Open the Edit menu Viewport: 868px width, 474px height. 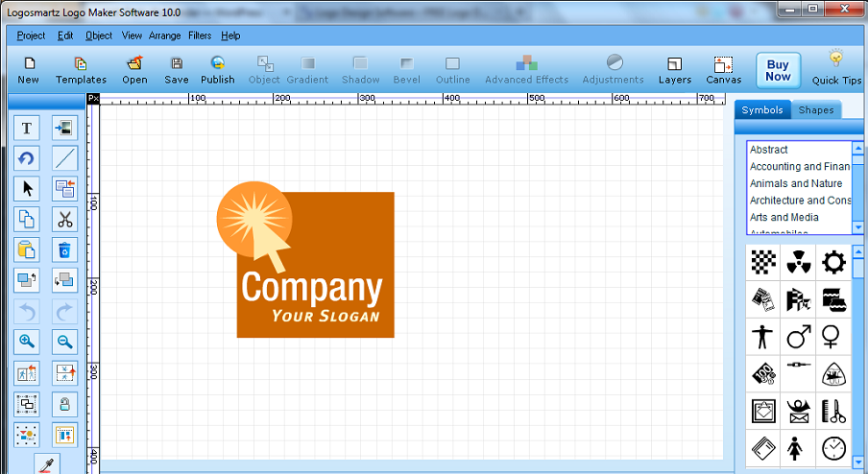[65, 36]
